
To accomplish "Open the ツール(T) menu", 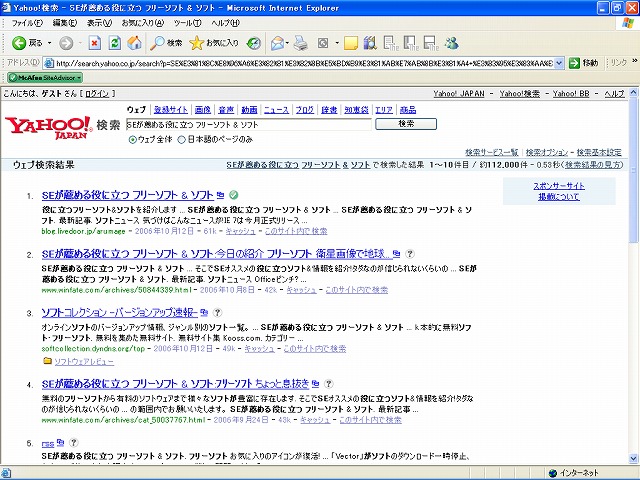I will pos(187,23).
